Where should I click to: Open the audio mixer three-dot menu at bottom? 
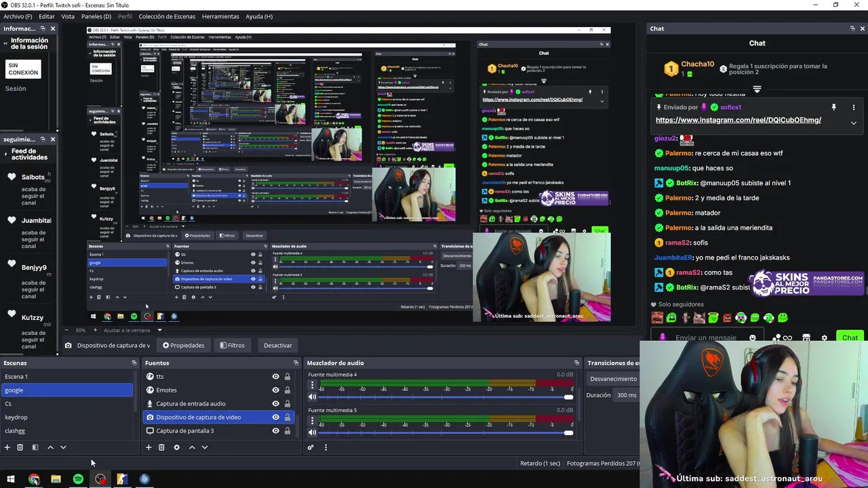pos(325,447)
